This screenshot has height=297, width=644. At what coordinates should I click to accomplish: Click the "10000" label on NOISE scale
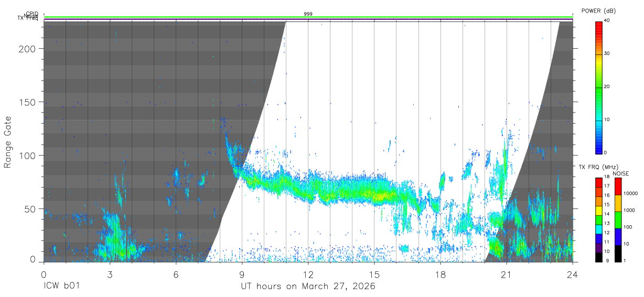630,193
